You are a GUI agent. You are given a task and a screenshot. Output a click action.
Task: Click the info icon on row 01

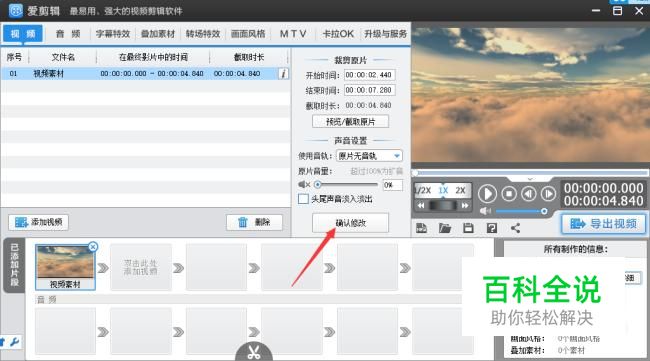point(284,74)
